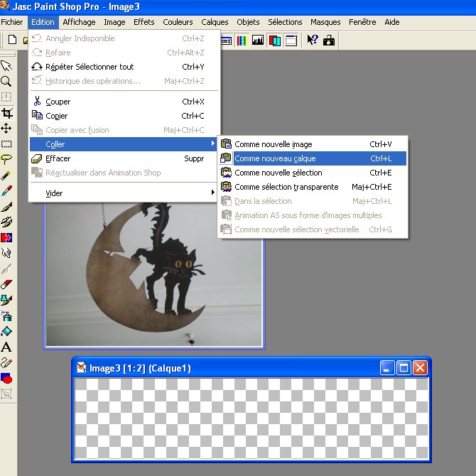Open the Effets menu

[144, 22]
